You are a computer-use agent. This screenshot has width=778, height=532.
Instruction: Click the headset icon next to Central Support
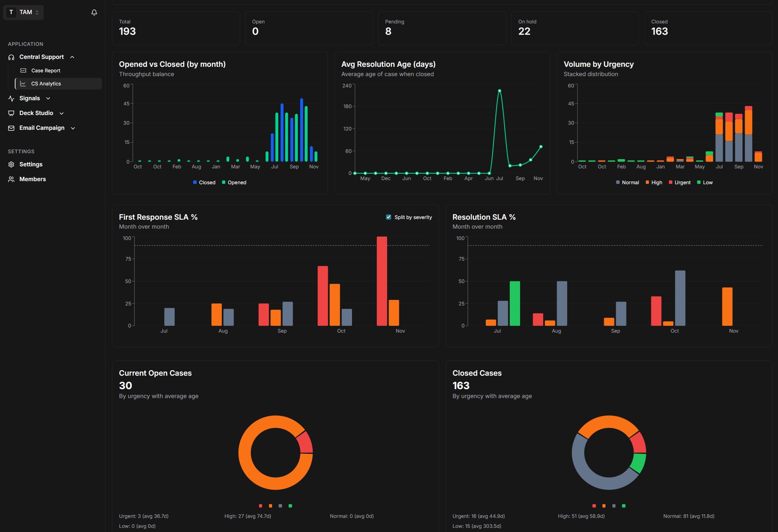pos(11,57)
